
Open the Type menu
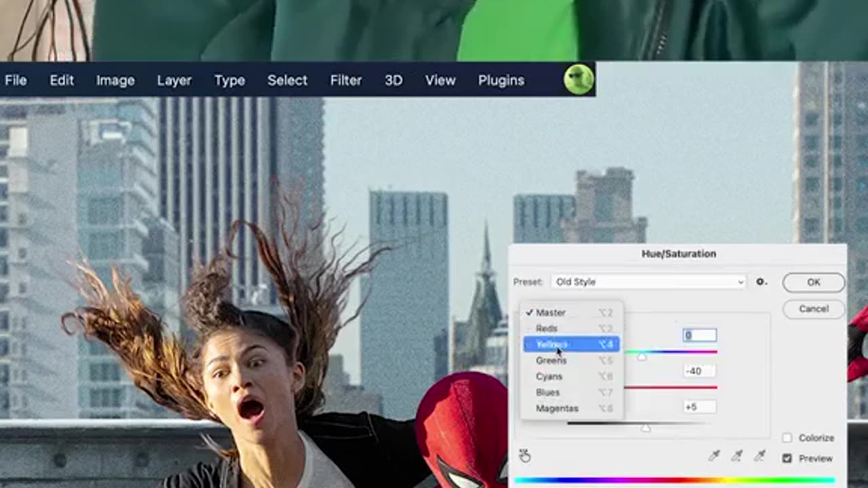pyautogui.click(x=229, y=80)
